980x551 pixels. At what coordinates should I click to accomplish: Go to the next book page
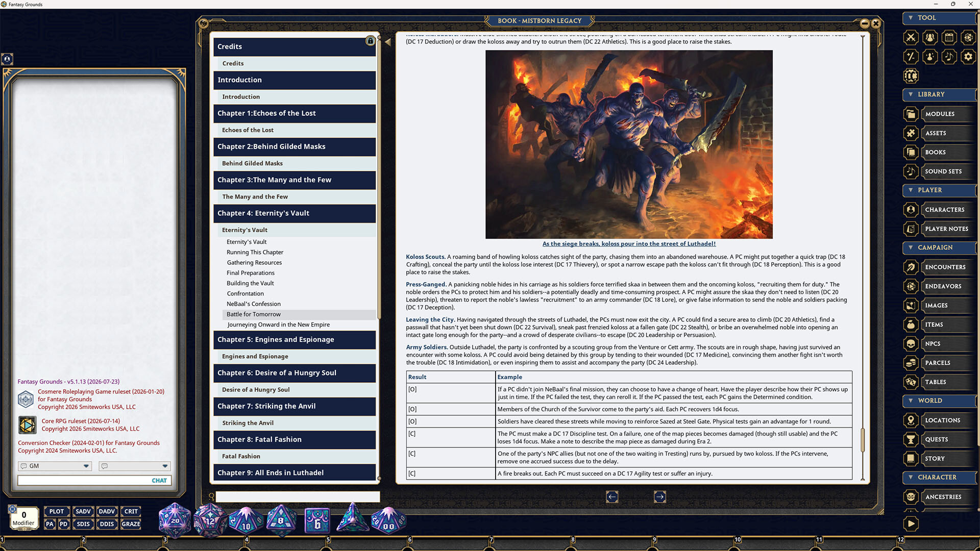(660, 496)
